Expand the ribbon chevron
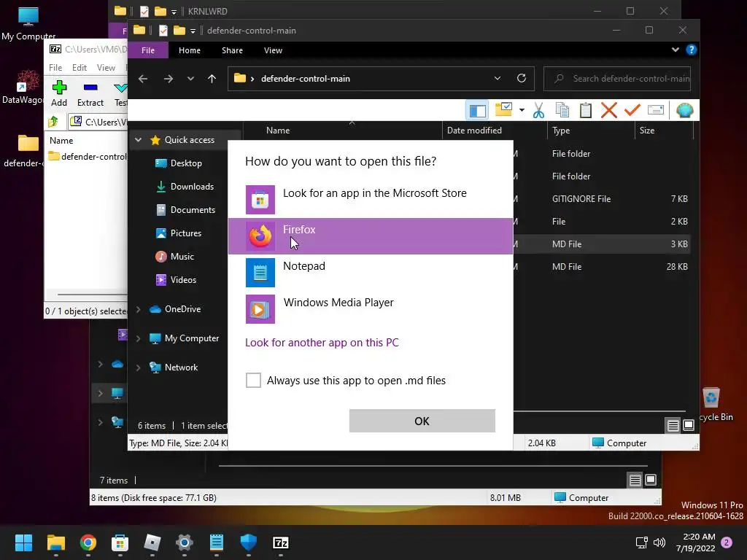The image size is (747, 560). tap(676, 50)
